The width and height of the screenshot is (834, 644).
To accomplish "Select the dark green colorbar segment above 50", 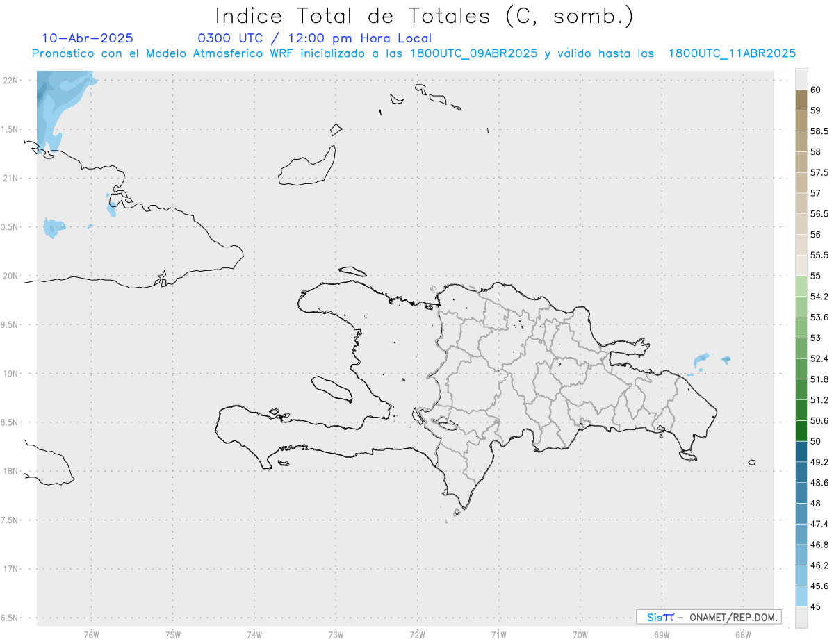I will pos(801,431).
